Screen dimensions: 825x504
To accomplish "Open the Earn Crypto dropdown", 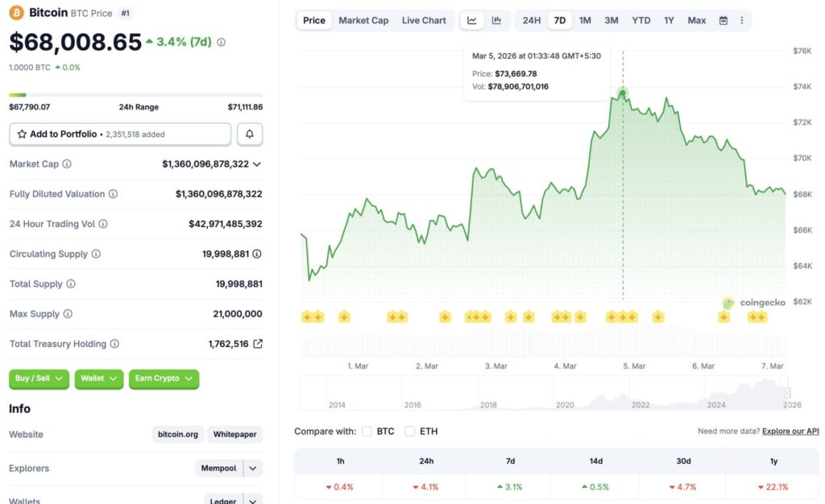I will point(164,378).
